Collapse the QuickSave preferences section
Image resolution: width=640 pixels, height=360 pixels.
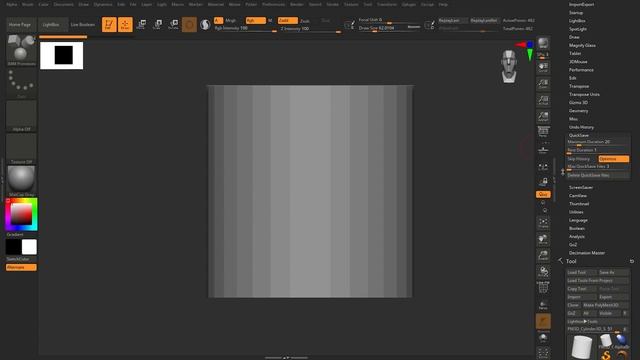(579, 135)
